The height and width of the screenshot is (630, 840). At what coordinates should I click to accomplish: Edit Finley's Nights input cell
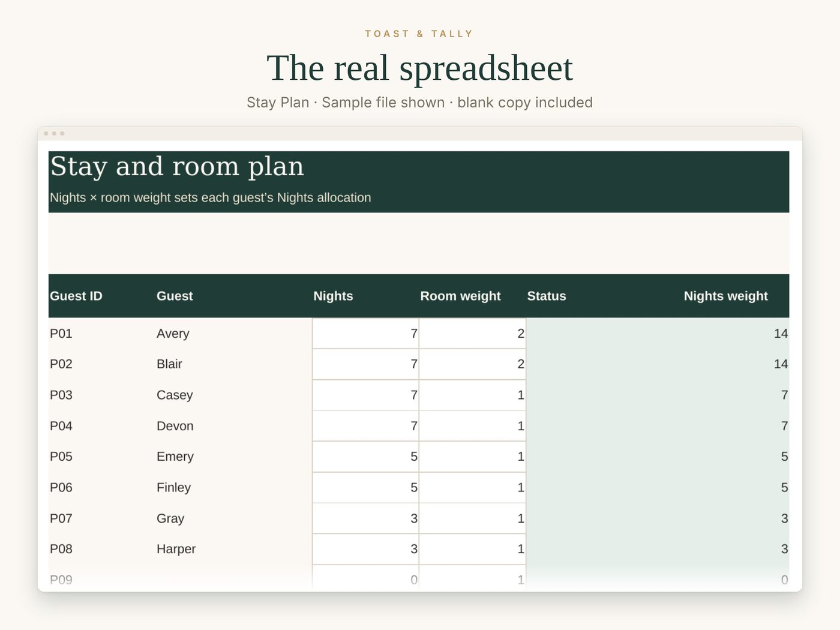[x=365, y=488]
